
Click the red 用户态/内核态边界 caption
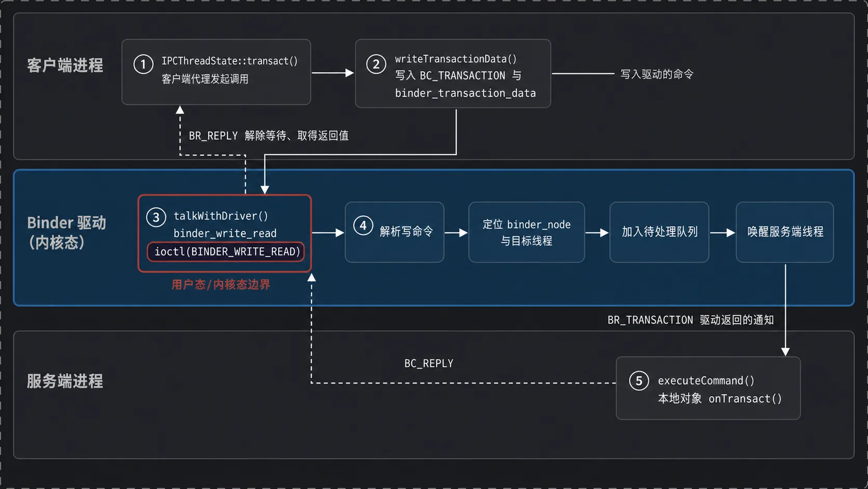tap(221, 285)
